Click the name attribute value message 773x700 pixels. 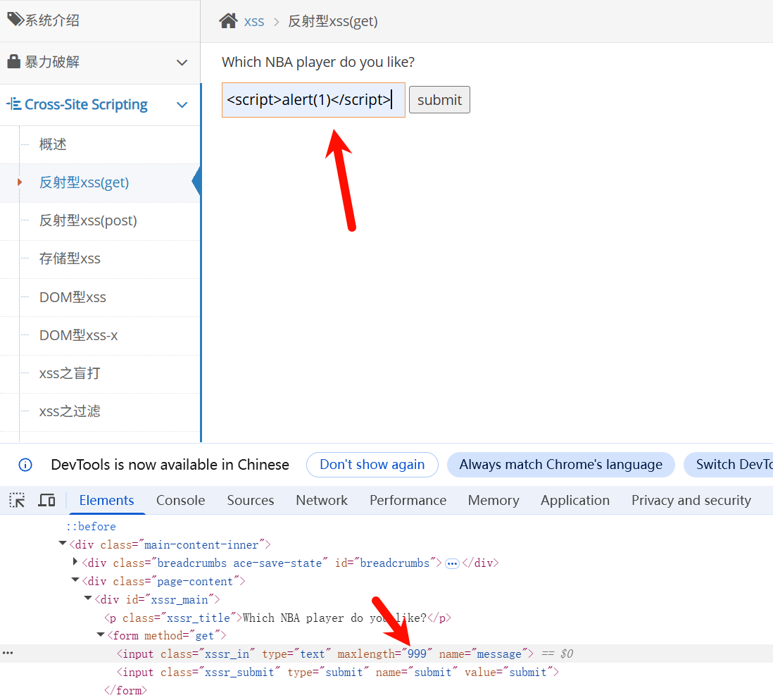point(499,654)
